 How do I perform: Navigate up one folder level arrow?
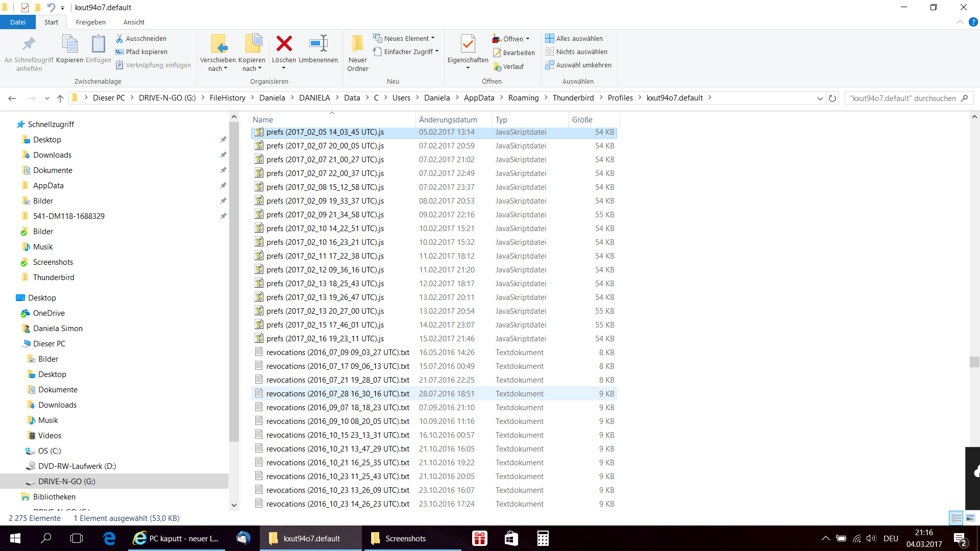click(60, 98)
